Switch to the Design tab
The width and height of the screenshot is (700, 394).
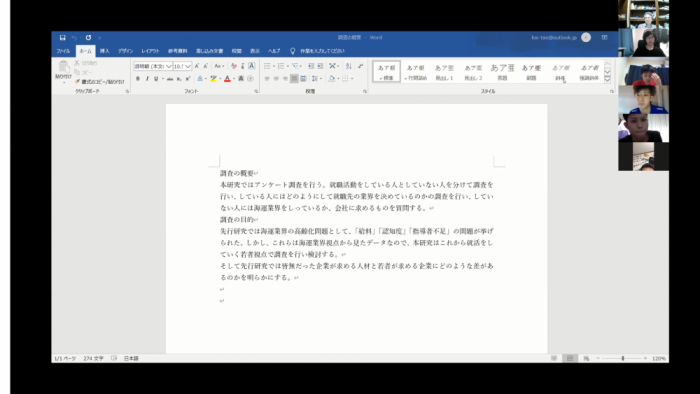pyautogui.click(x=125, y=51)
